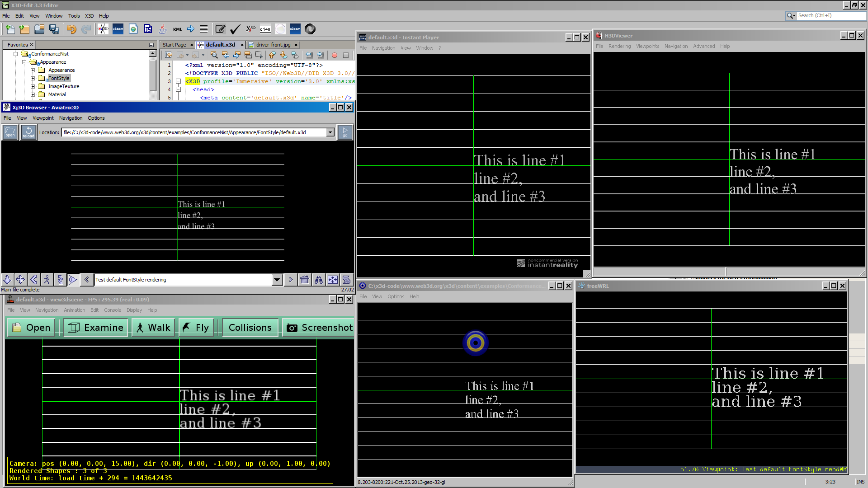Open the X3D menu in X3D-Edit

click(89, 16)
